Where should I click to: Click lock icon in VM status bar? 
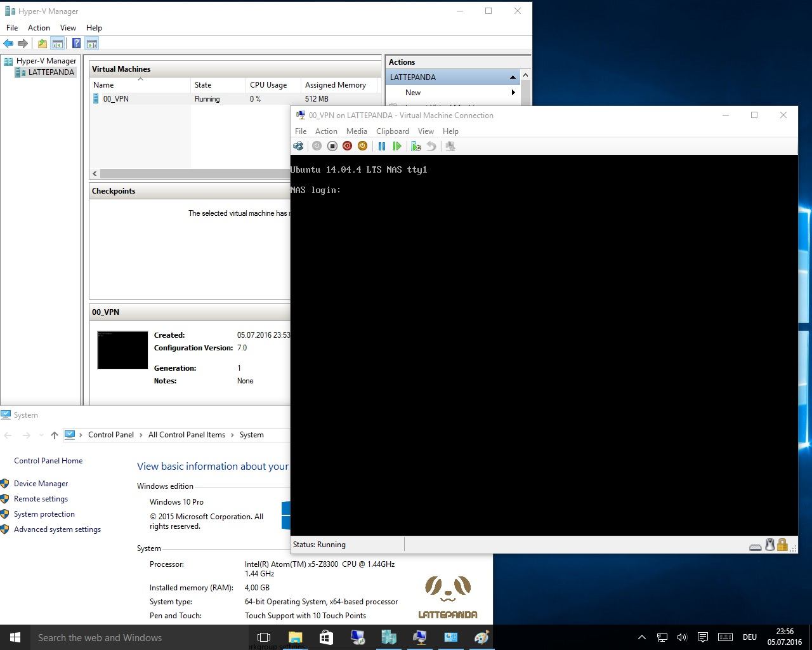coord(782,545)
